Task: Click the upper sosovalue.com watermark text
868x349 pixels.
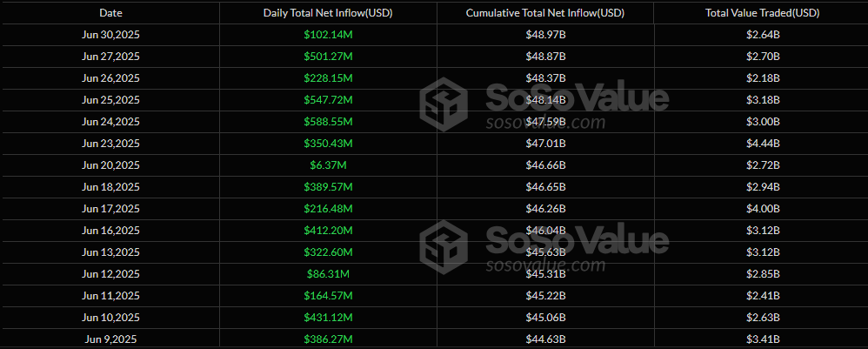Action: (544, 123)
